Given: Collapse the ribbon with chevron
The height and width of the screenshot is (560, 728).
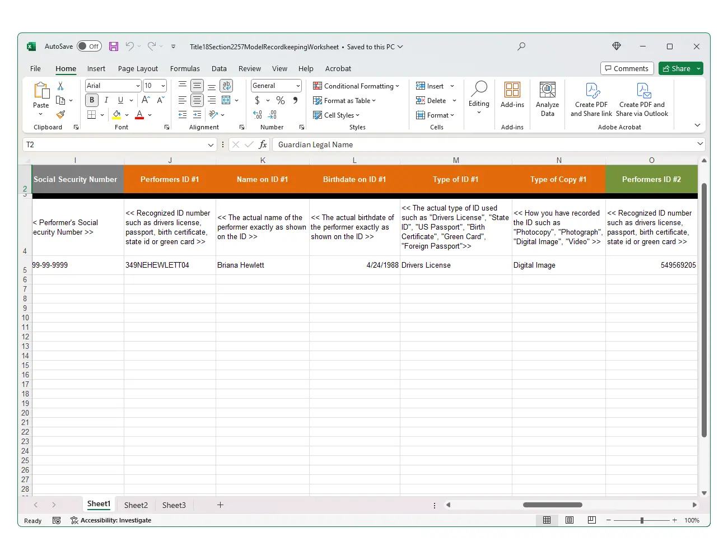Looking at the screenshot, I should [x=697, y=125].
